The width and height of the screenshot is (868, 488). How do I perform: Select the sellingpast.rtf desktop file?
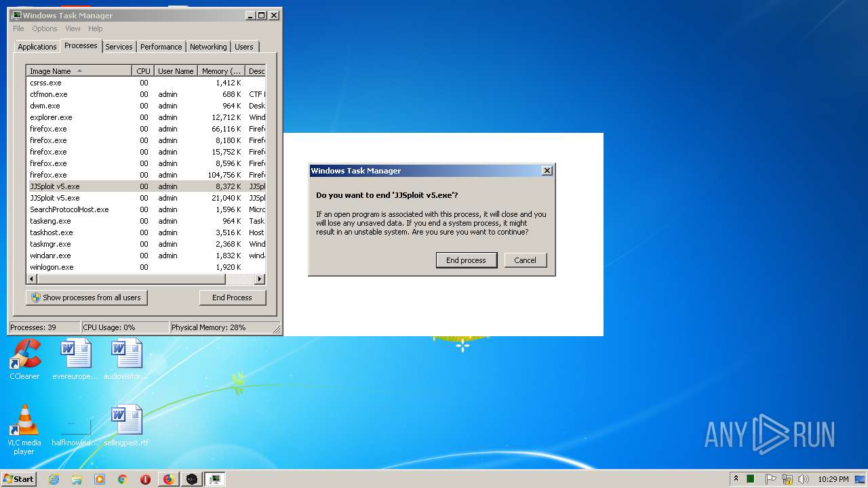(126, 426)
